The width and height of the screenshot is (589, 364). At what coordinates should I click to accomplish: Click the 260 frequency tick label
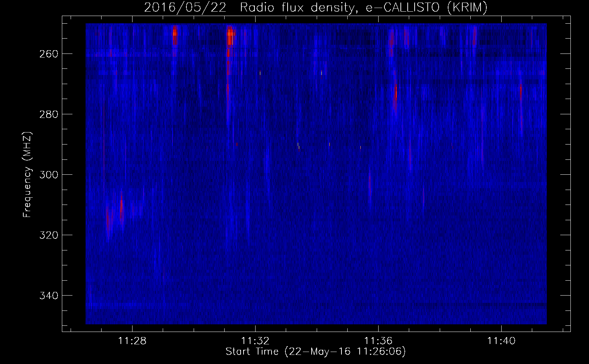[48, 54]
